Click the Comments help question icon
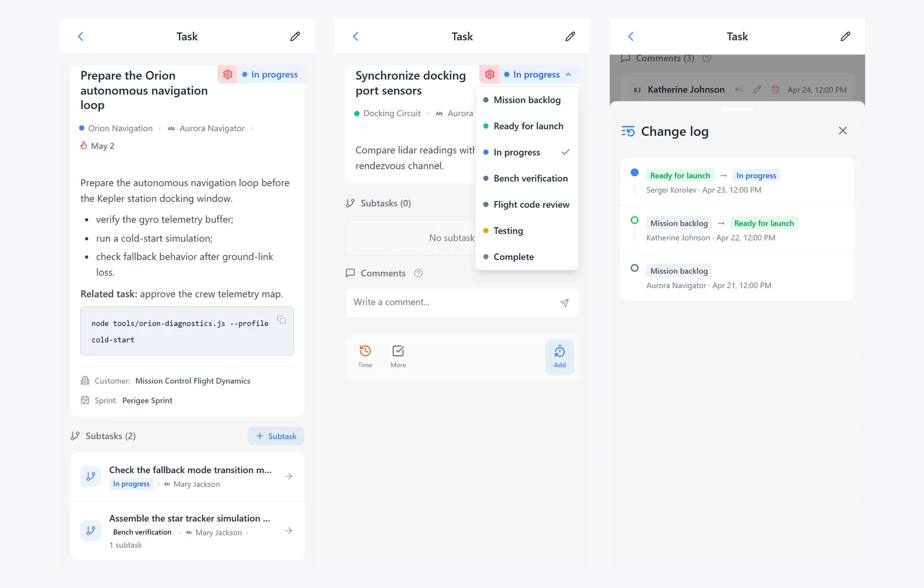Image resolution: width=924 pixels, height=588 pixels. (418, 273)
